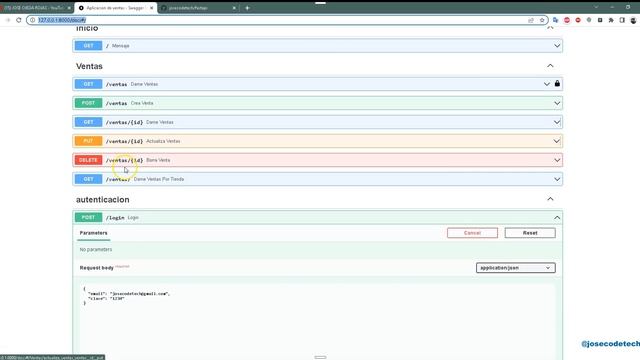Screen dimensions: 640x360
Task: Select the Parameters tab in login section
Action: tap(93, 233)
